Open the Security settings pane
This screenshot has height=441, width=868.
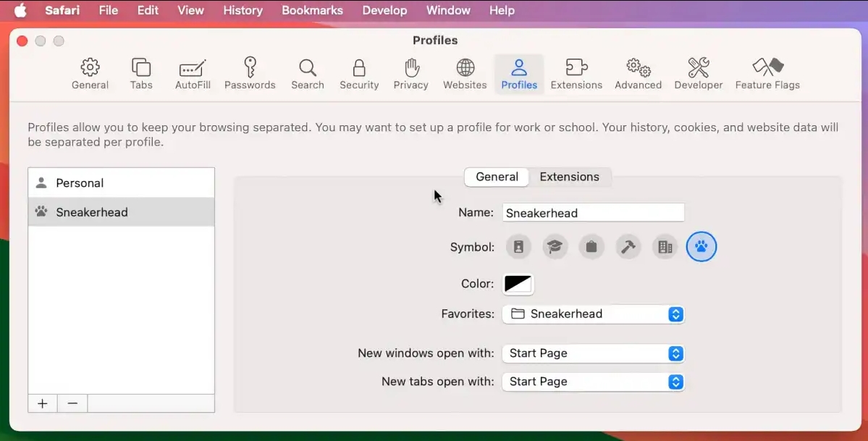point(359,74)
